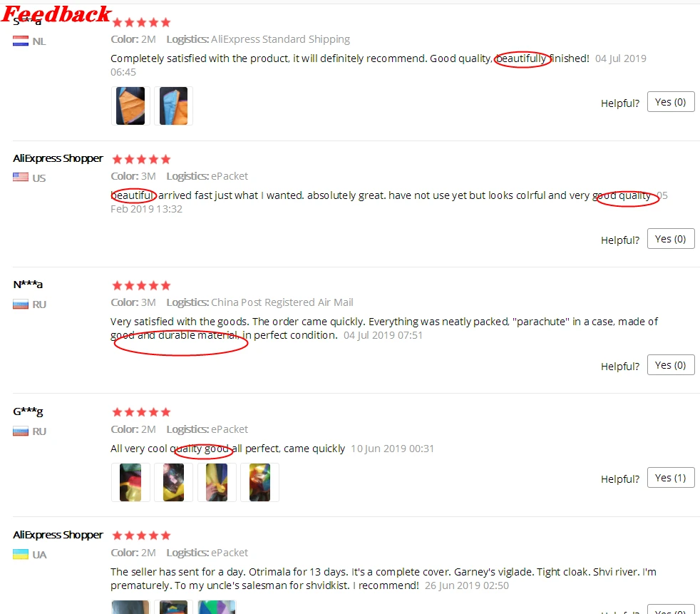This screenshot has height=614, width=700.
Task: Click Yes (0) for the US shopper review
Action: (x=671, y=239)
